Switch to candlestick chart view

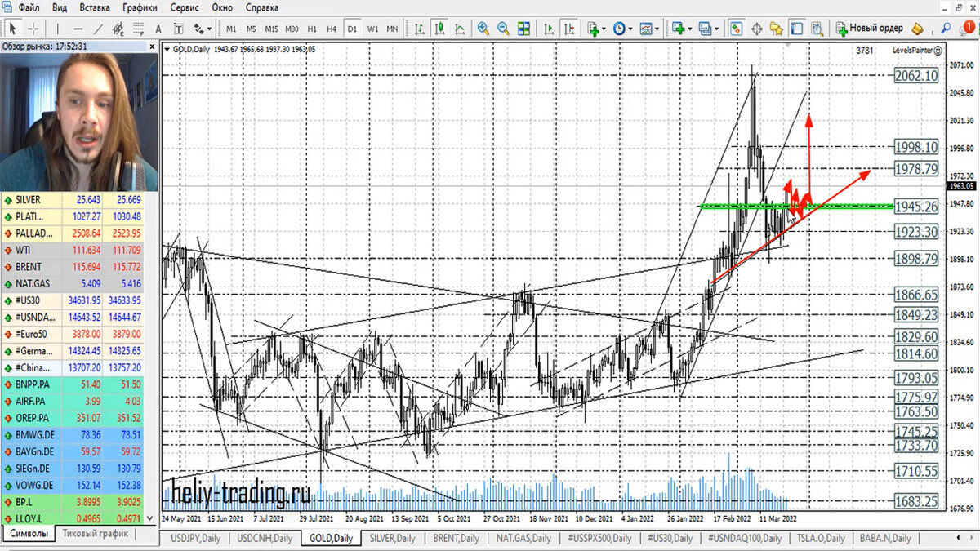click(439, 29)
